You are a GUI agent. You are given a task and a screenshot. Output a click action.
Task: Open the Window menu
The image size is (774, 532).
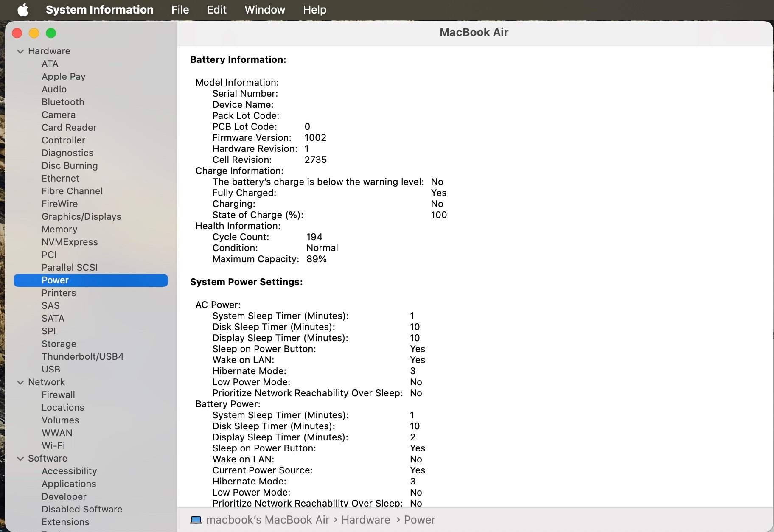click(265, 10)
